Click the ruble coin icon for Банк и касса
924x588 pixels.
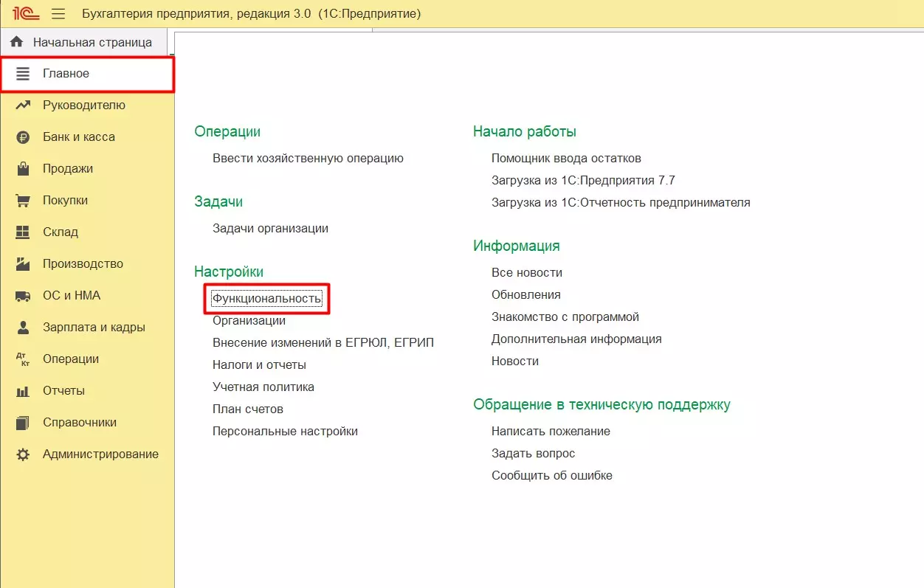(23, 137)
